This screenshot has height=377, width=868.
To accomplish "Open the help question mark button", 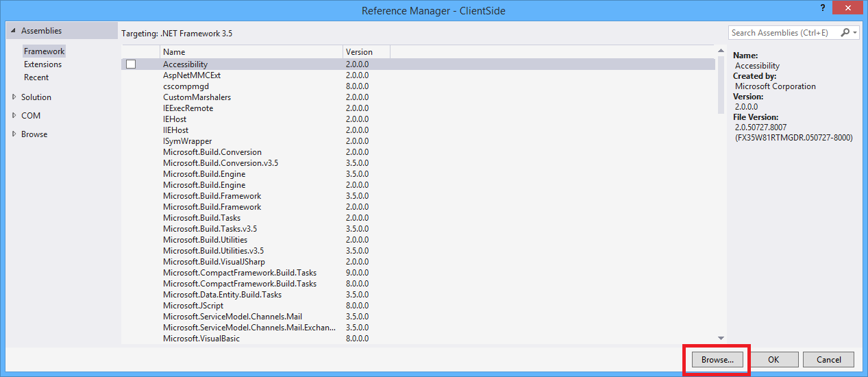I will [821, 7].
